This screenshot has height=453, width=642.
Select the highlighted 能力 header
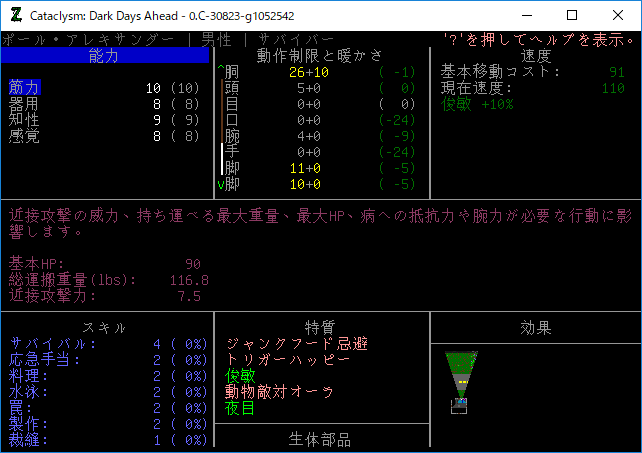pyautogui.click(x=103, y=56)
